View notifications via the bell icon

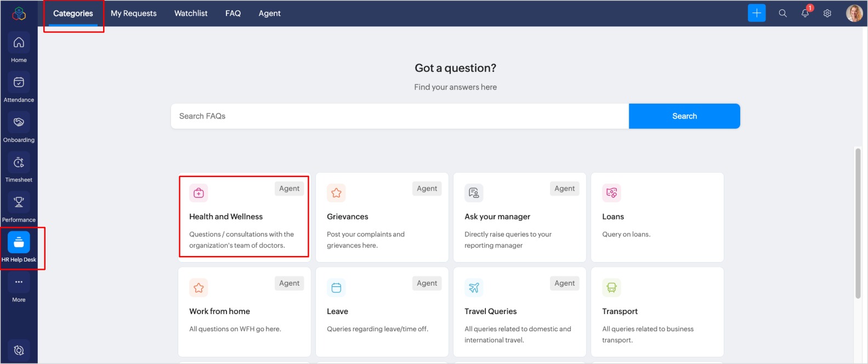tap(805, 13)
